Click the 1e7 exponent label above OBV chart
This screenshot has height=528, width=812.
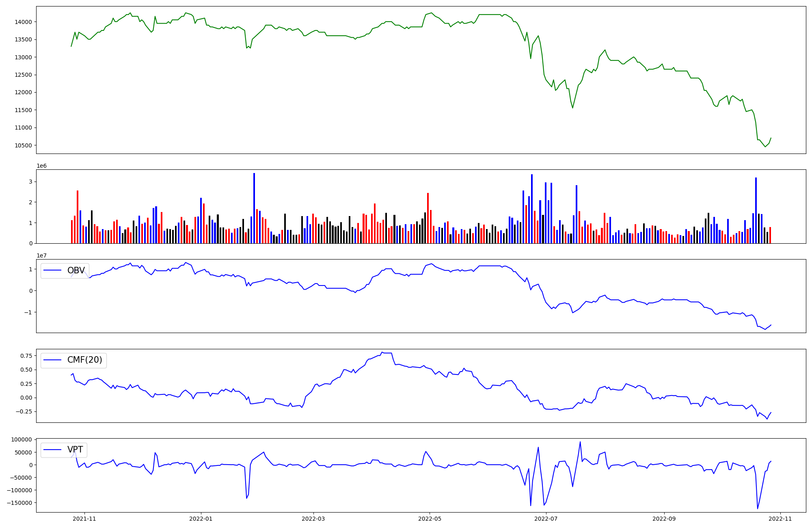[x=41, y=255]
